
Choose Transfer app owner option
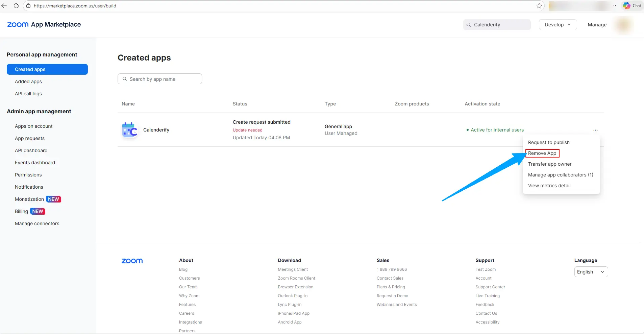coord(550,164)
